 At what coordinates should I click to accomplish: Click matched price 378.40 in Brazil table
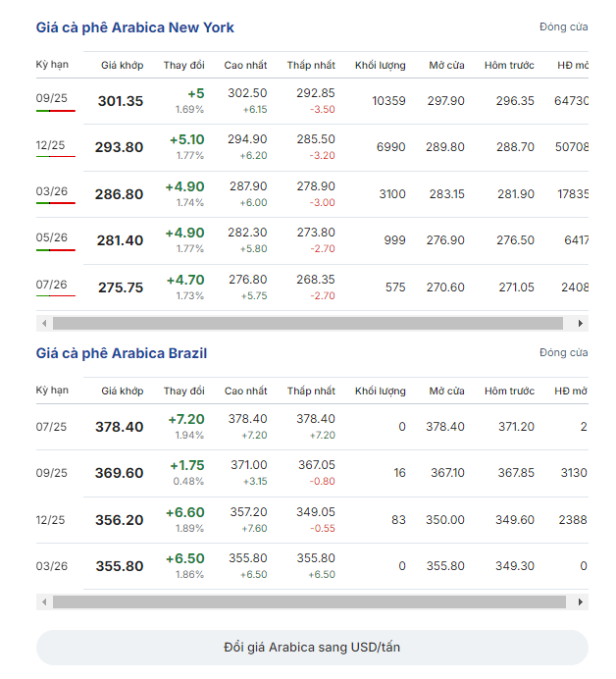119,427
